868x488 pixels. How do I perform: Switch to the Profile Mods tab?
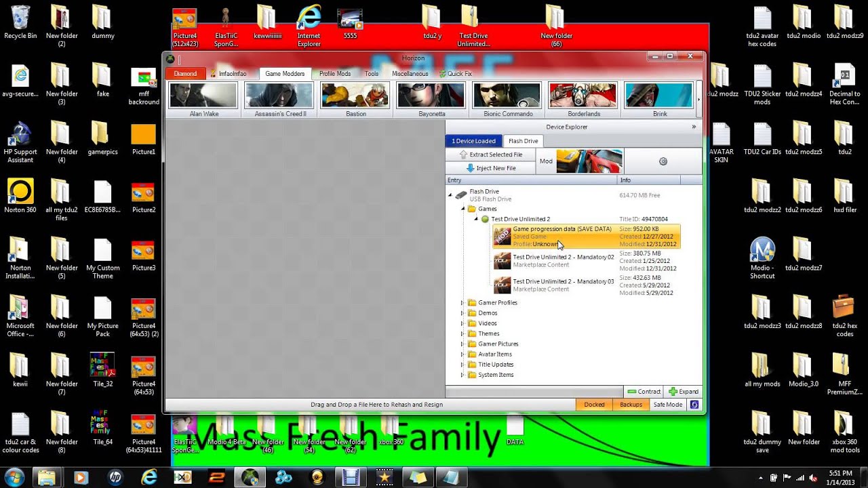coord(335,73)
